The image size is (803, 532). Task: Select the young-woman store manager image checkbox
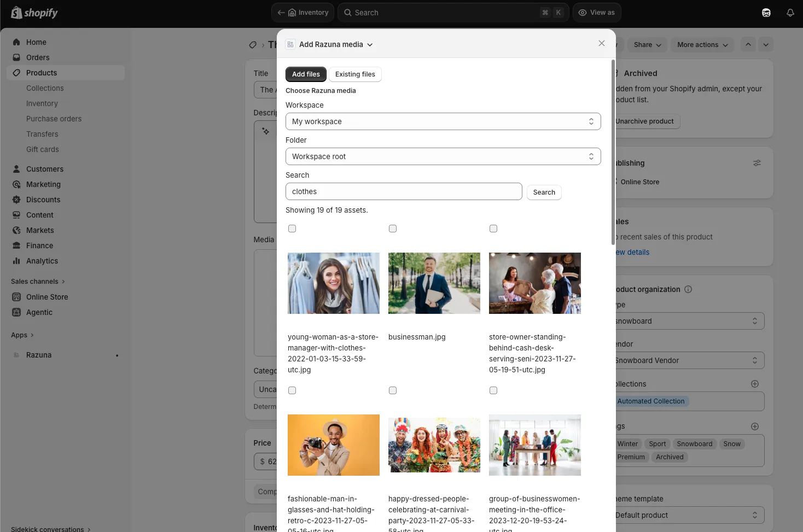coord(292,229)
